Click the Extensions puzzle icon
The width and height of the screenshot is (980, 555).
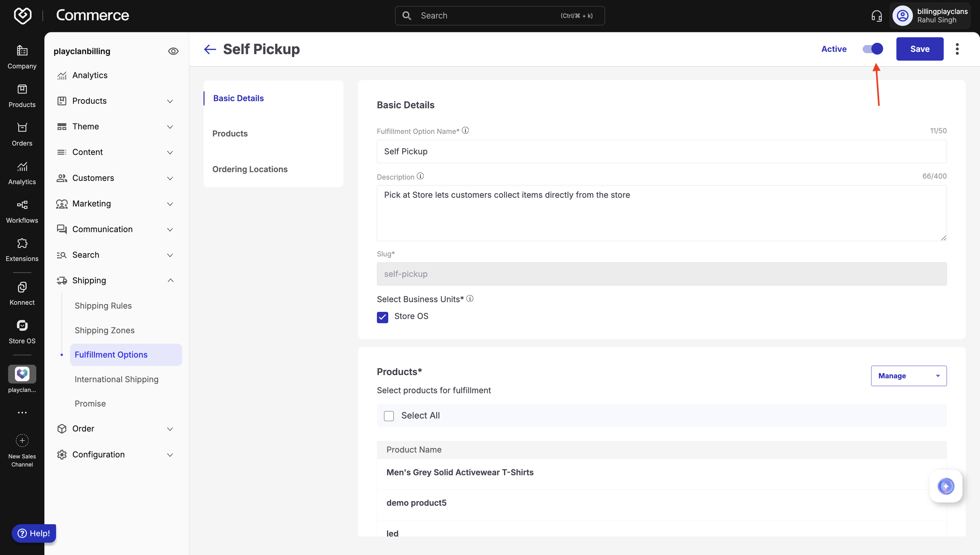[22, 243]
